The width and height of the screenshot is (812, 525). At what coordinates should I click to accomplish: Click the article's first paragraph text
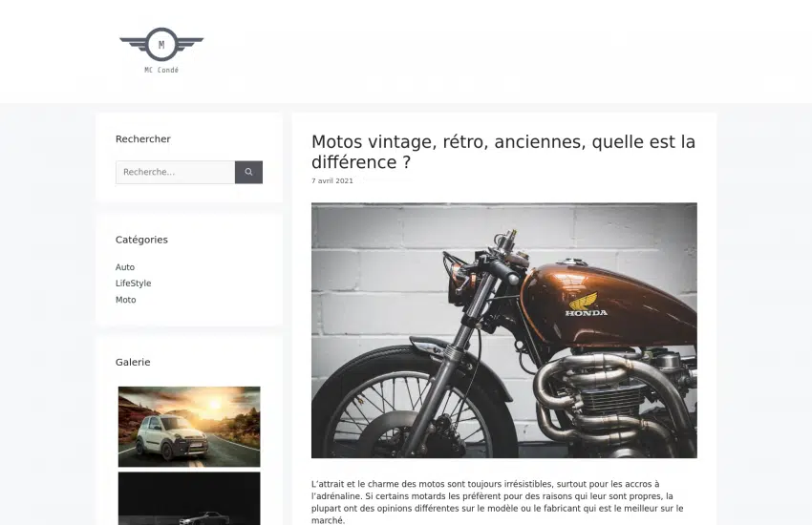click(497, 502)
